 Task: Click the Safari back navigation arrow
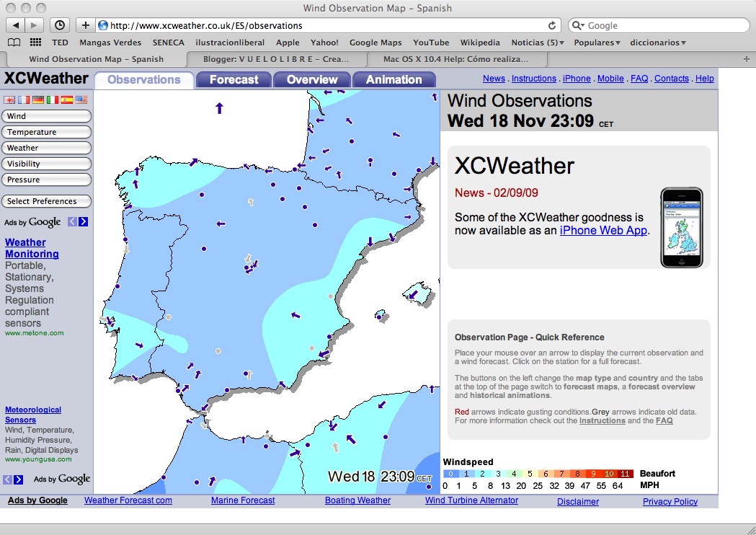tap(16, 25)
